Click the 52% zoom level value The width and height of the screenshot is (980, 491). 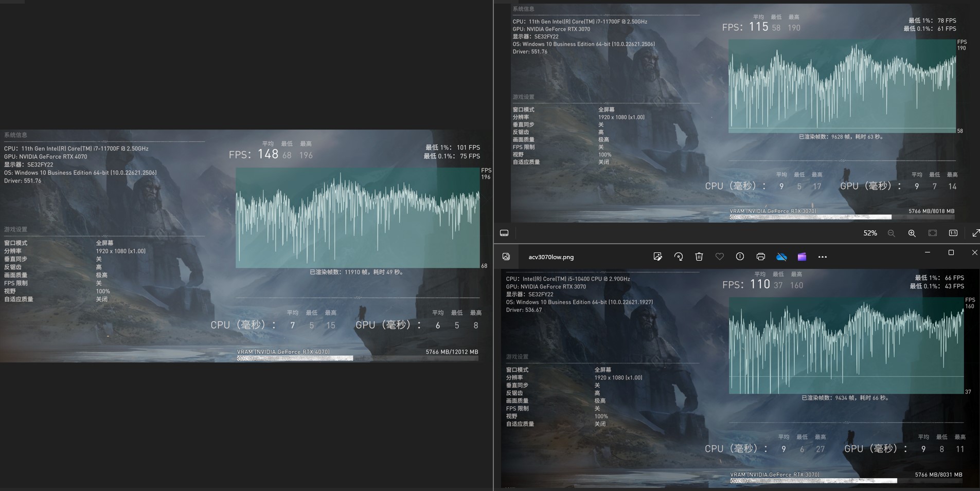pos(870,233)
